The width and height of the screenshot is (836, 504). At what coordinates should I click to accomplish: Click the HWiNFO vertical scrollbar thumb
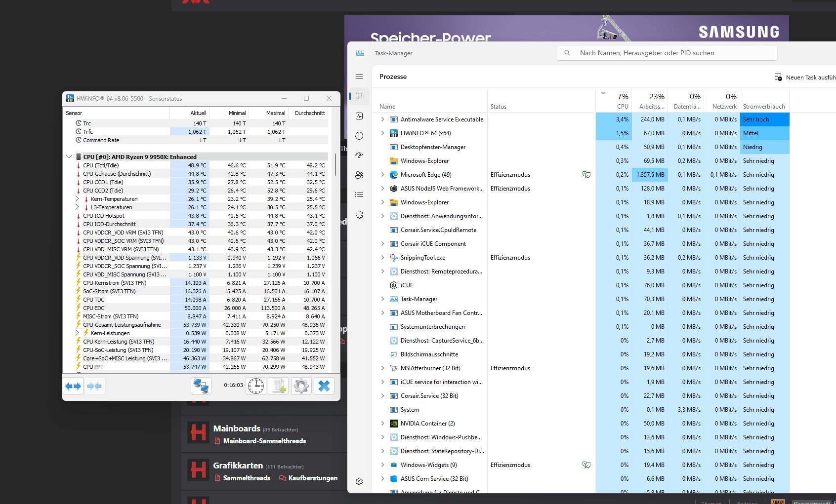(335, 165)
